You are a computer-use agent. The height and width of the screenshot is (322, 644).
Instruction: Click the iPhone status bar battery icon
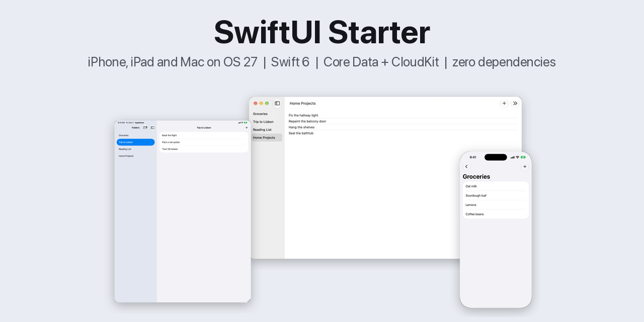523,157
